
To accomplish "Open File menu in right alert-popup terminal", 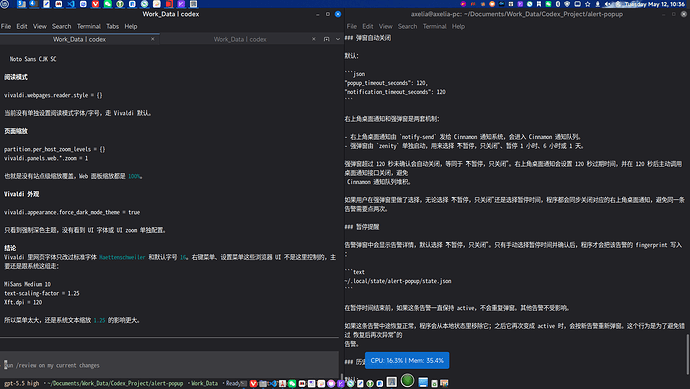I will [x=352, y=26].
